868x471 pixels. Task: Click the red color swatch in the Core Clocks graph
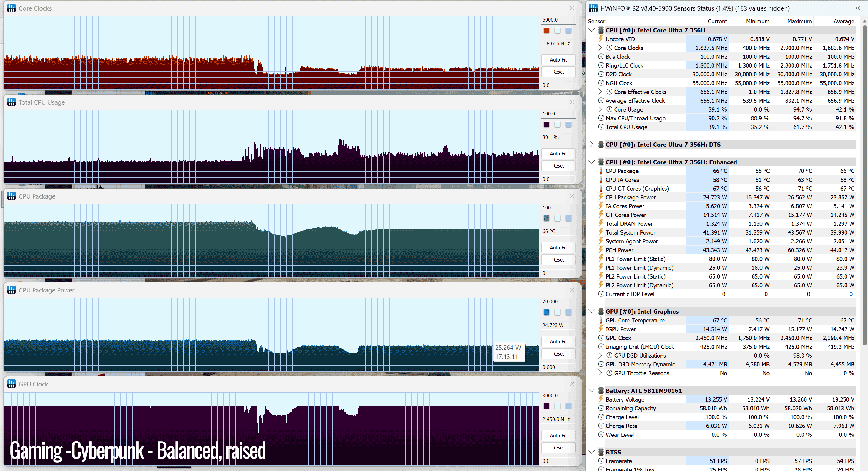546,30
